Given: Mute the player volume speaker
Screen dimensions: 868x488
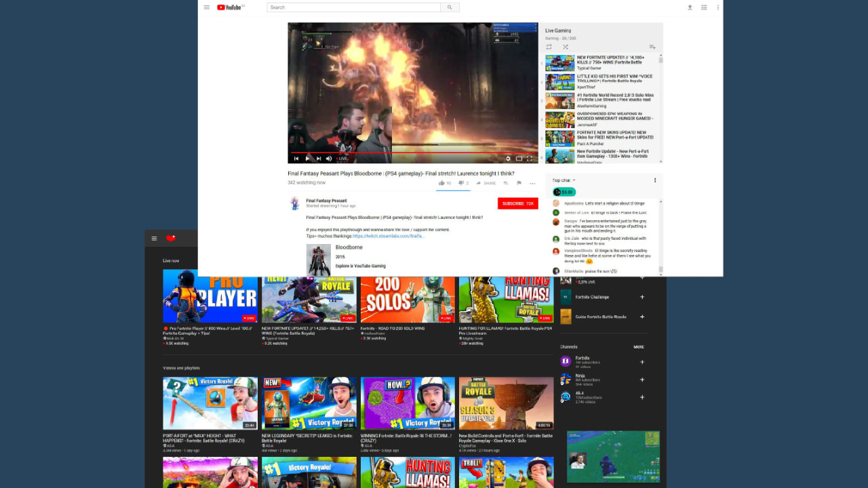Looking at the screenshot, I should click(329, 159).
